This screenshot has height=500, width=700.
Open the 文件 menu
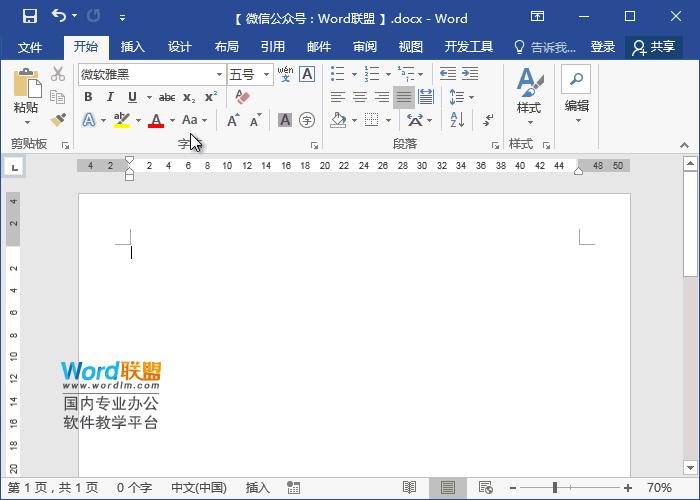pos(30,47)
